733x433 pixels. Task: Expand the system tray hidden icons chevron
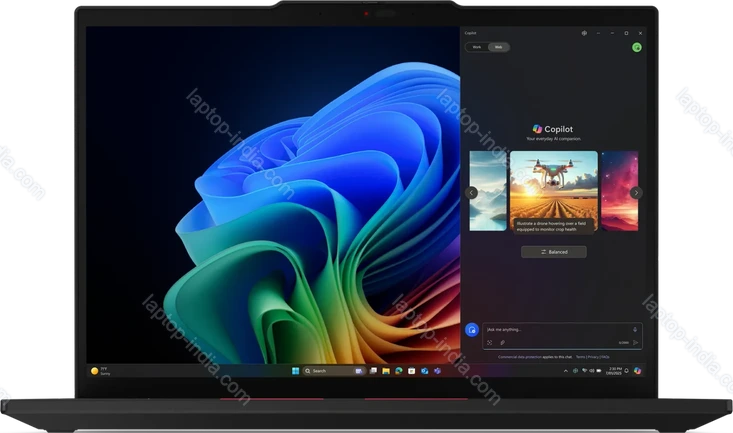[565, 371]
